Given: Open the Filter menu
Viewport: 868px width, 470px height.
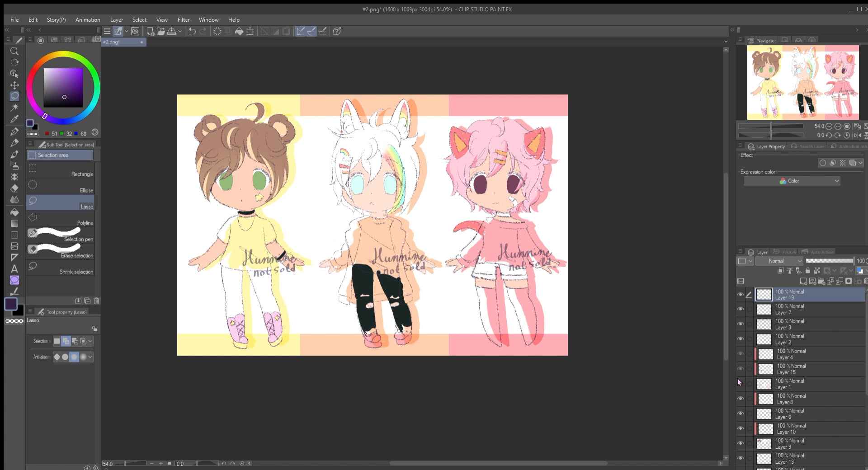Looking at the screenshot, I should click(184, 20).
